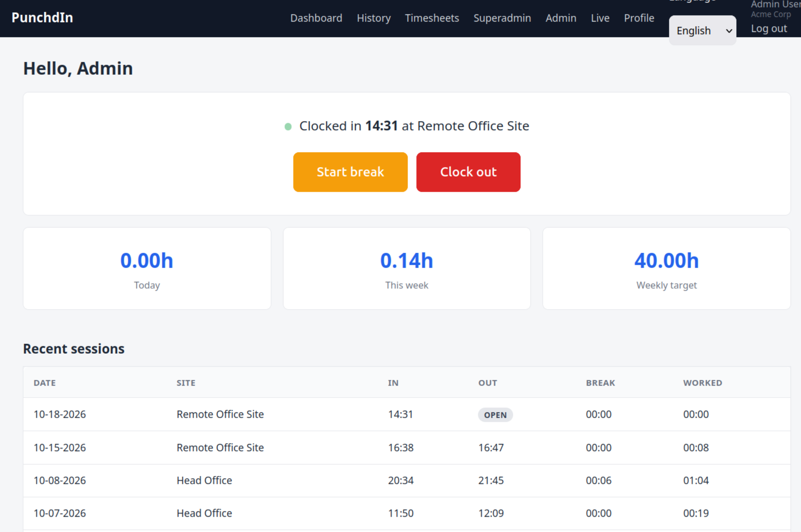Click the WORKED column header
This screenshot has width=801, height=532.
[702, 383]
